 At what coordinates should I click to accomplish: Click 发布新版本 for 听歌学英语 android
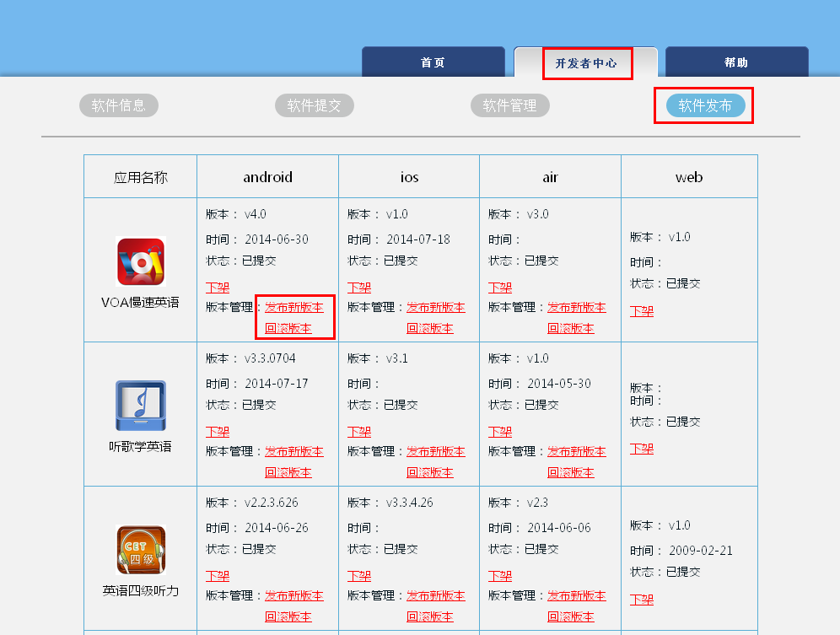coord(294,452)
